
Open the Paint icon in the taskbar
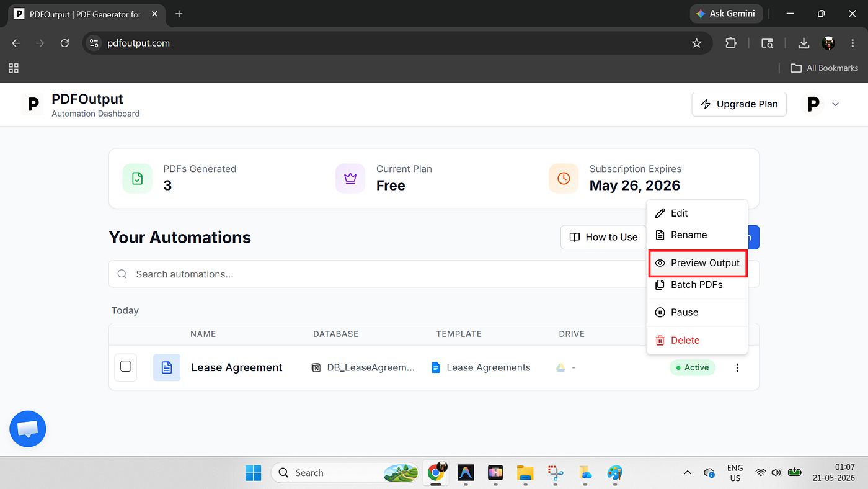click(614, 473)
